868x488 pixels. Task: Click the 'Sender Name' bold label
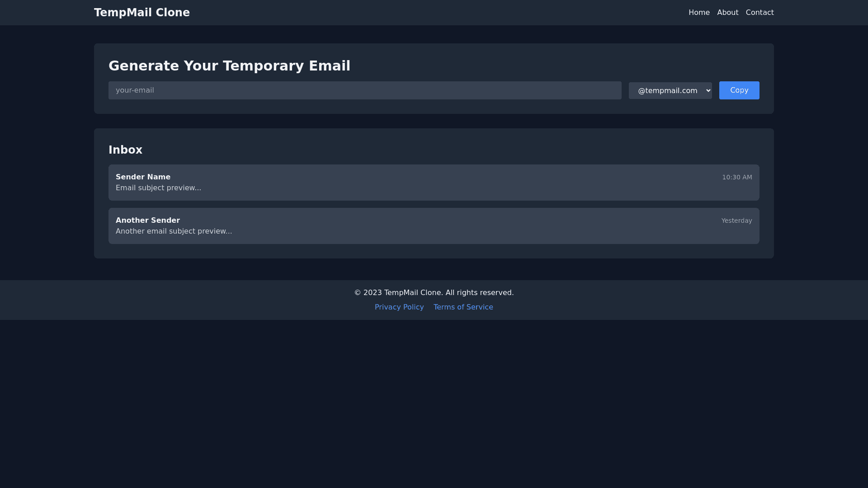143,177
